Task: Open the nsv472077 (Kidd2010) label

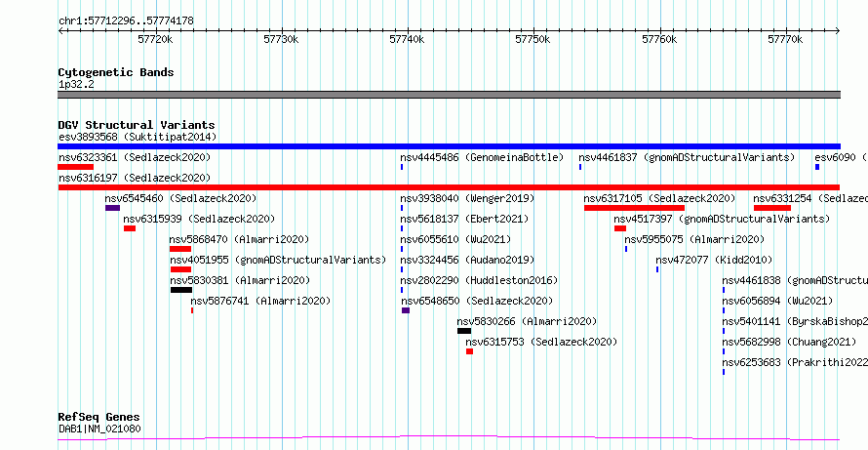Action: point(714,260)
